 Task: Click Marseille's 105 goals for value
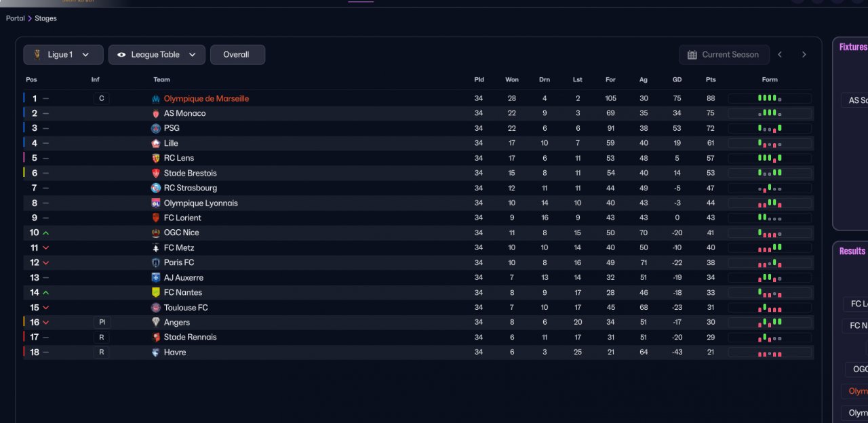click(611, 99)
